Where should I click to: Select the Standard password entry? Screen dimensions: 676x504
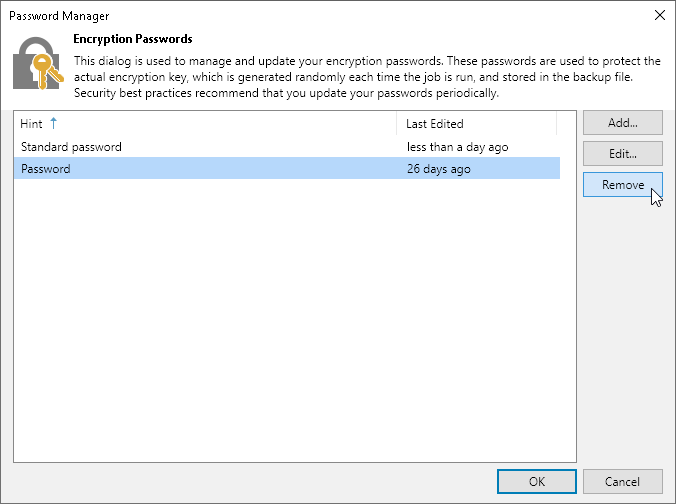point(287,147)
